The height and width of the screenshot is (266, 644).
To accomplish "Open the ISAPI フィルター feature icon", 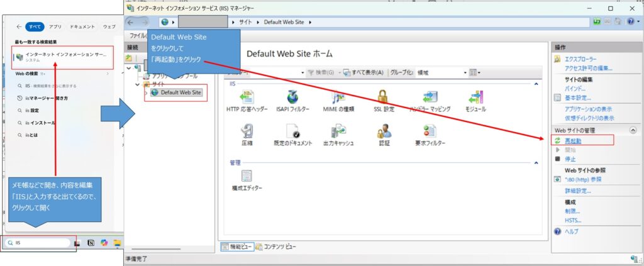I will pyautogui.click(x=291, y=97).
